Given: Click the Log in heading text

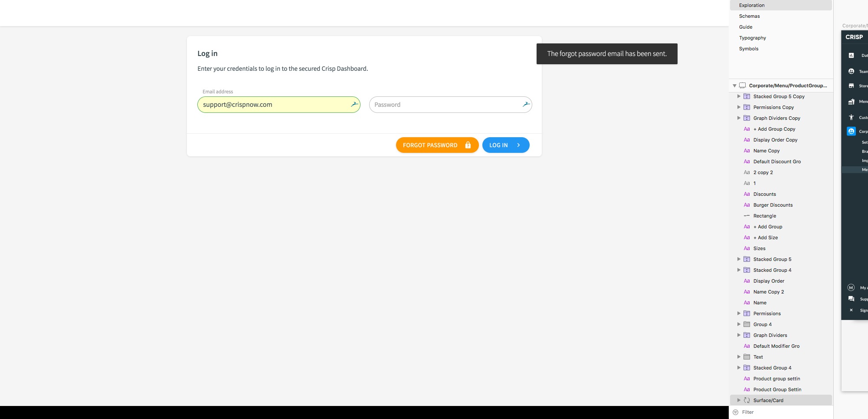Looking at the screenshot, I should click(207, 53).
